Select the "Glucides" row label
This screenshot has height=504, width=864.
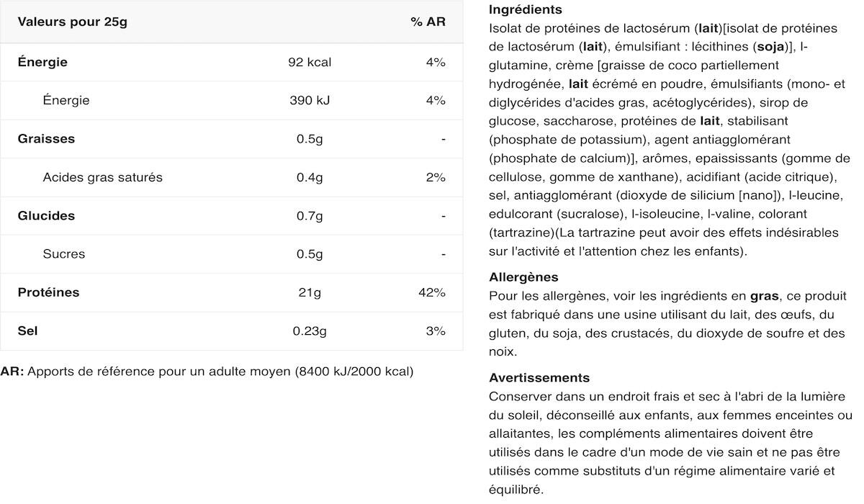[46, 215]
